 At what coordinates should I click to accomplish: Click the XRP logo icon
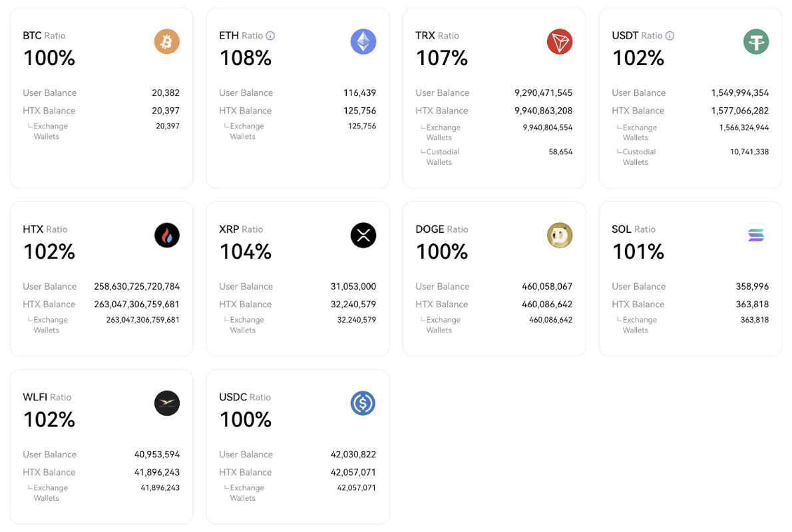click(363, 235)
